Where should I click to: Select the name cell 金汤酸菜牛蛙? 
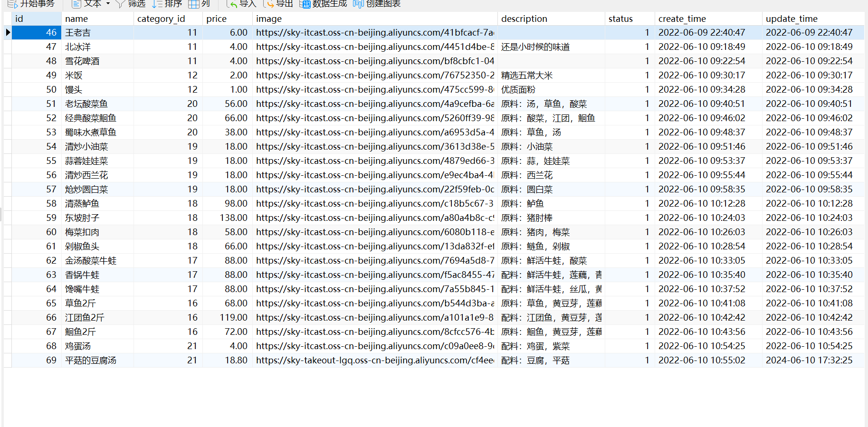pos(97,260)
